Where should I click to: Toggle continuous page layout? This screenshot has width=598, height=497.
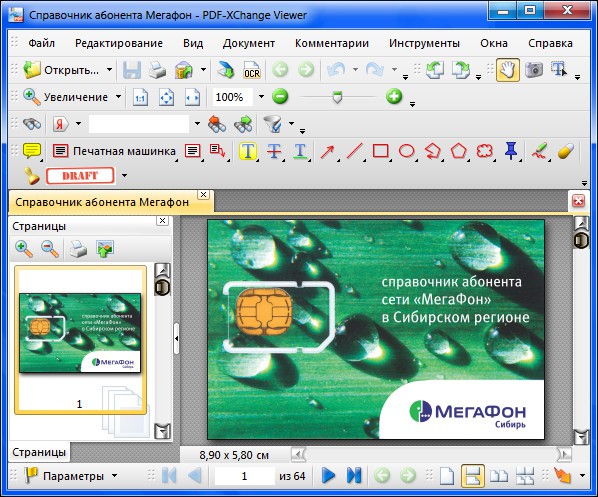click(473, 476)
